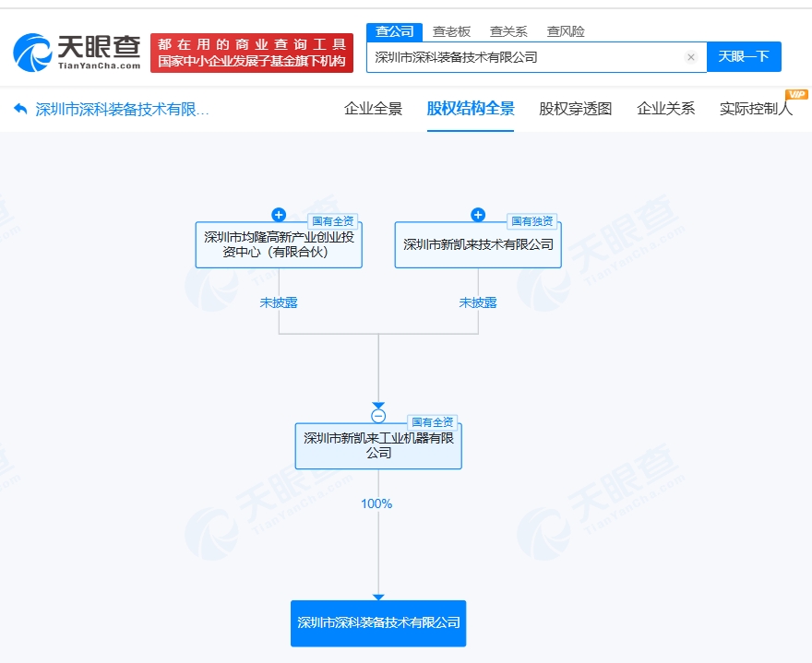Select the 查公司 search tab
The height and width of the screenshot is (663, 812).
(394, 31)
